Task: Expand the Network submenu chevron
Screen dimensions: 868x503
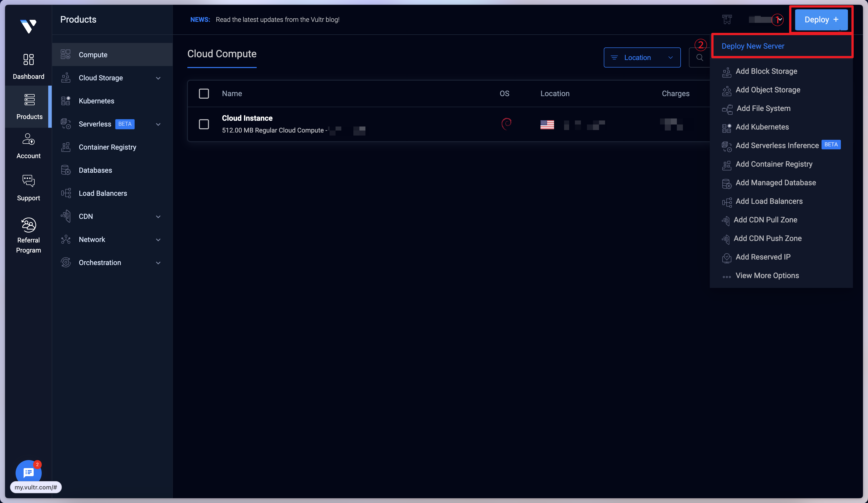Action: click(158, 240)
